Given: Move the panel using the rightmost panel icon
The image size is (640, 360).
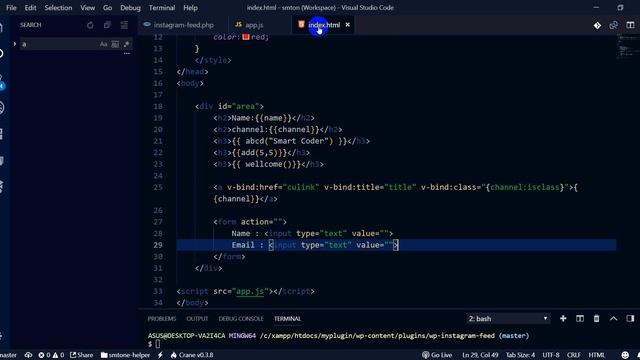Looking at the screenshot, I should coord(630,319).
